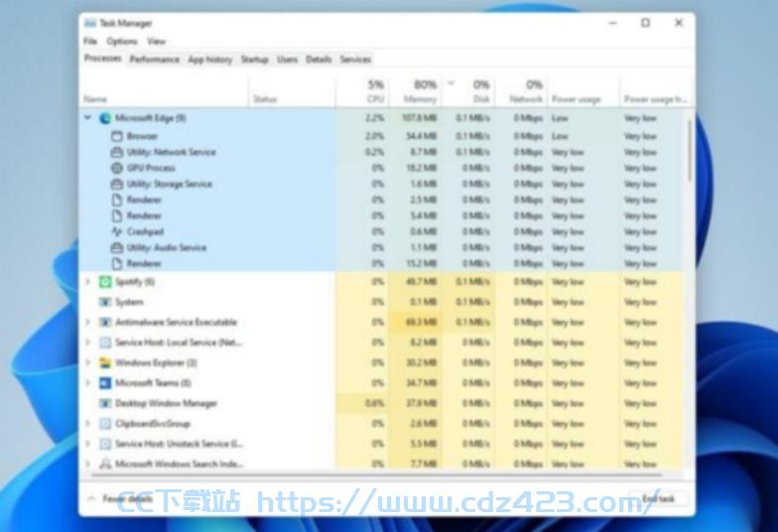Click the Spotify process icon

(x=105, y=282)
